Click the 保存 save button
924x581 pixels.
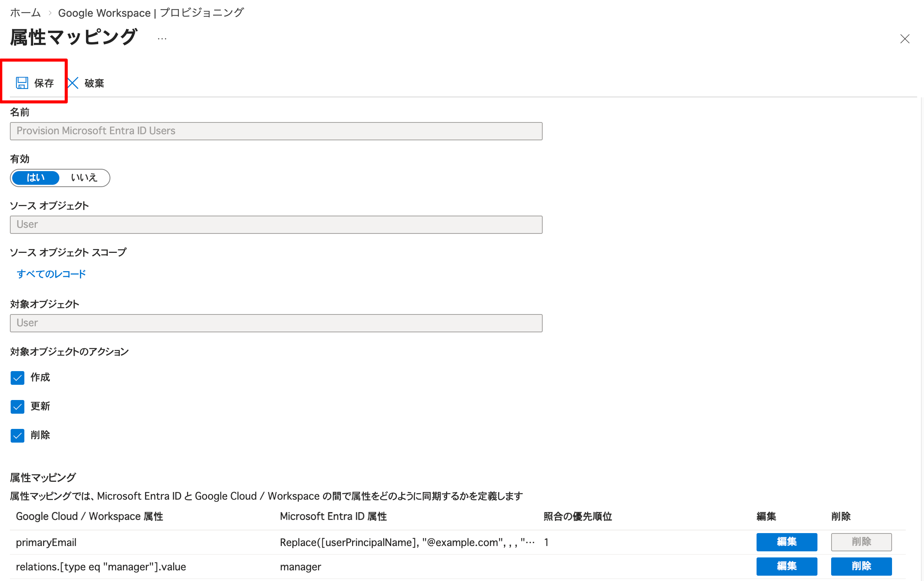click(x=43, y=83)
